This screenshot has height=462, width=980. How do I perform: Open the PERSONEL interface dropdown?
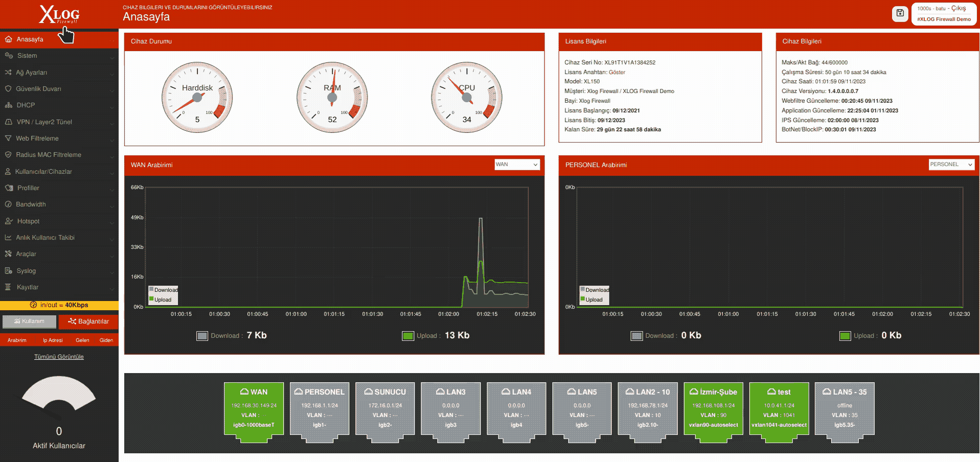pos(951,165)
